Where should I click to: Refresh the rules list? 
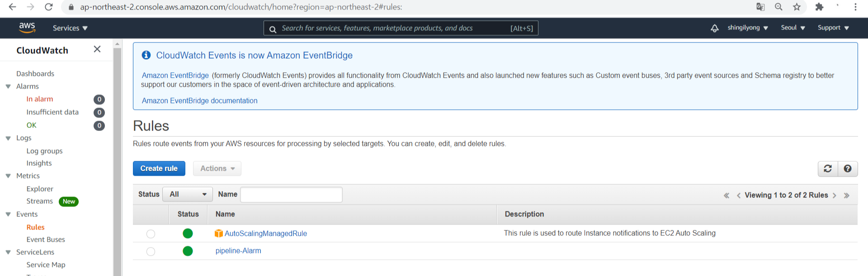coord(828,168)
